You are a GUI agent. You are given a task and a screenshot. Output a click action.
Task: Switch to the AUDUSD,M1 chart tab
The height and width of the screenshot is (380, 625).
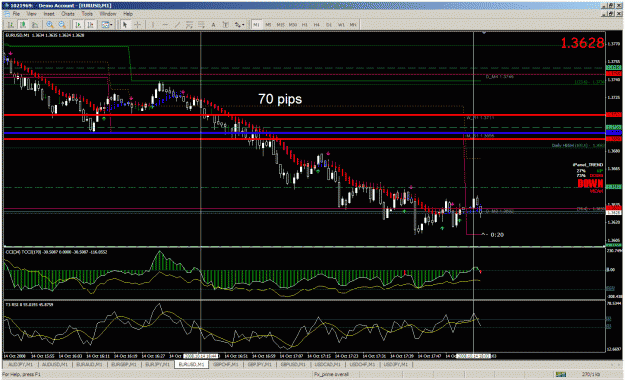pos(55,364)
